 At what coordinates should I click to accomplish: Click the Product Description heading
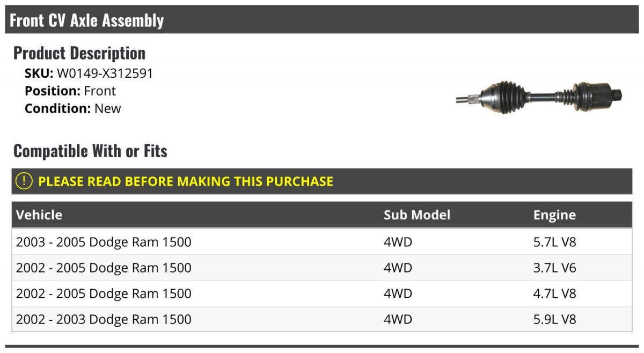tap(79, 53)
